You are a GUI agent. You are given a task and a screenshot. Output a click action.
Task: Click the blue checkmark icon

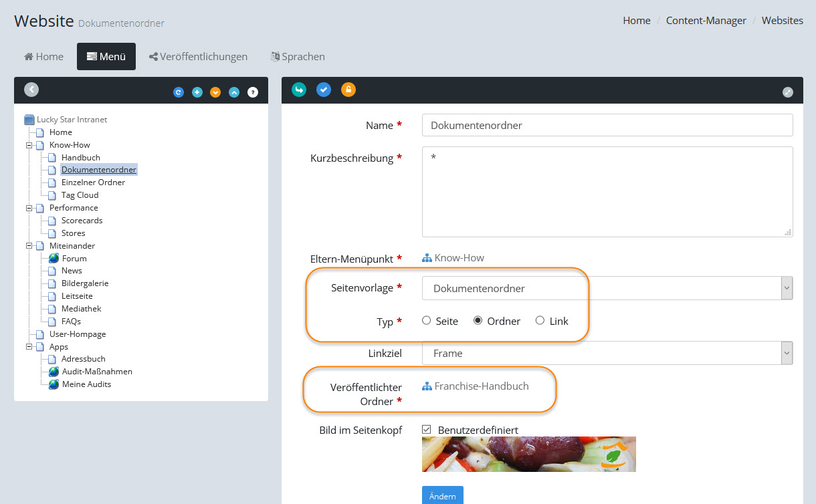tap(324, 90)
